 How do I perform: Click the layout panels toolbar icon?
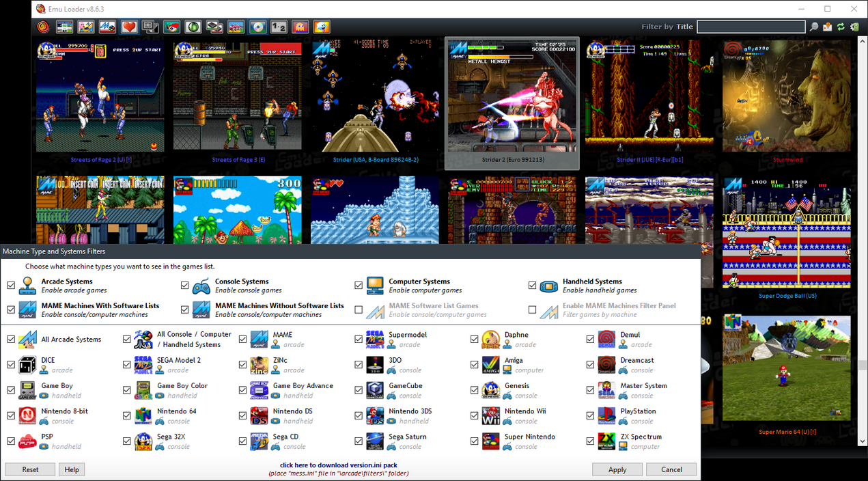(151, 27)
